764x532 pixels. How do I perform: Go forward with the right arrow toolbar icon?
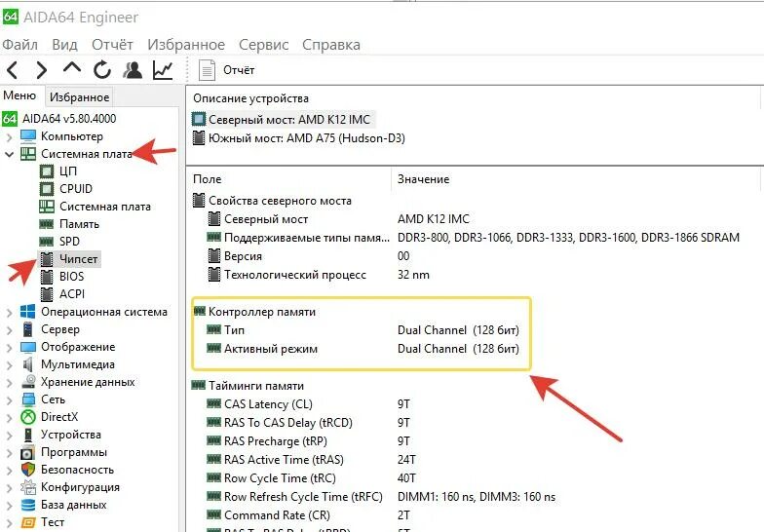[x=42, y=70]
